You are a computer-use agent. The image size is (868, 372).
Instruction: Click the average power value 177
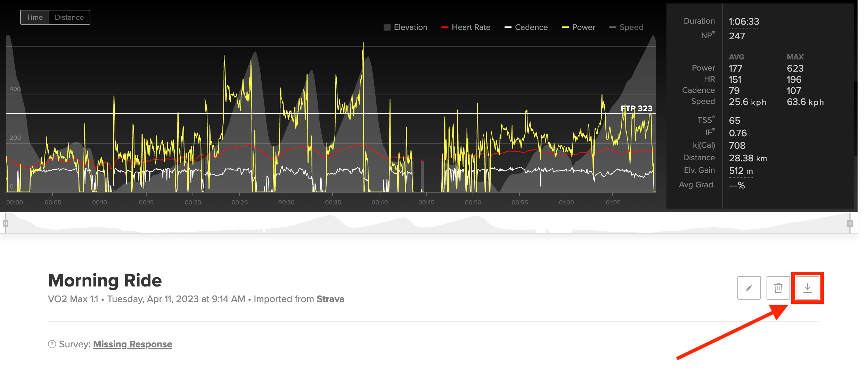pos(736,68)
